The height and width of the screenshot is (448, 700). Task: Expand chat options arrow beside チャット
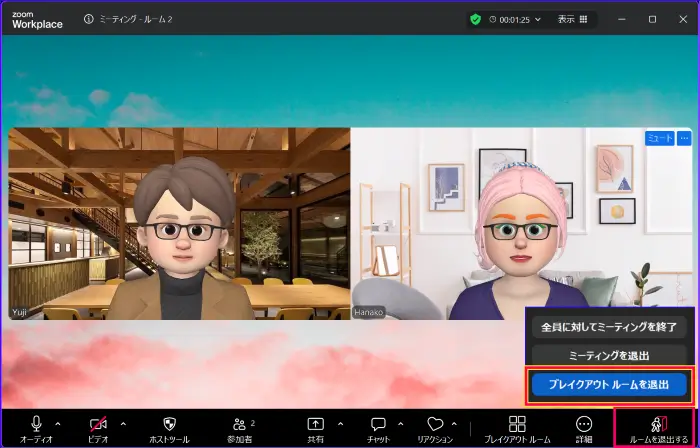pos(400,424)
